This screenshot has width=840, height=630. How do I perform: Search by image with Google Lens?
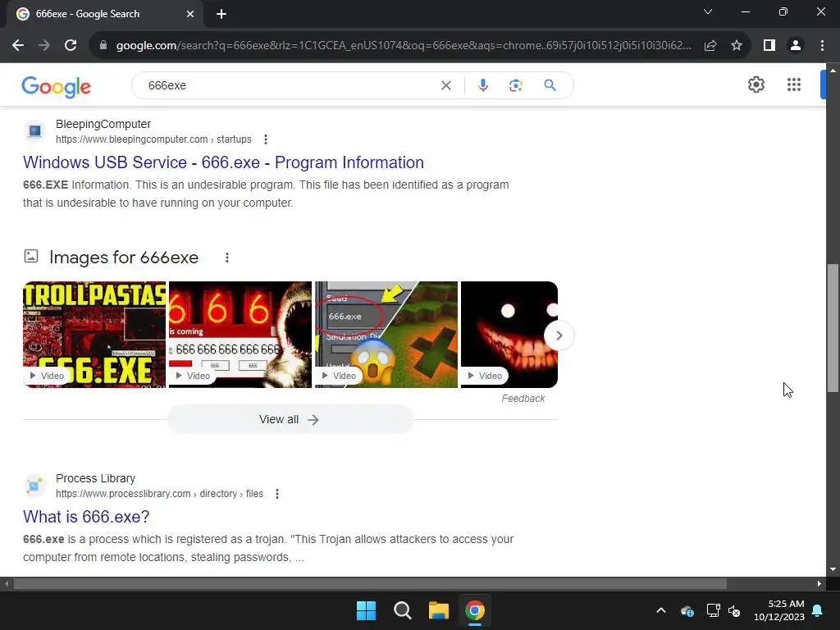[515, 85]
